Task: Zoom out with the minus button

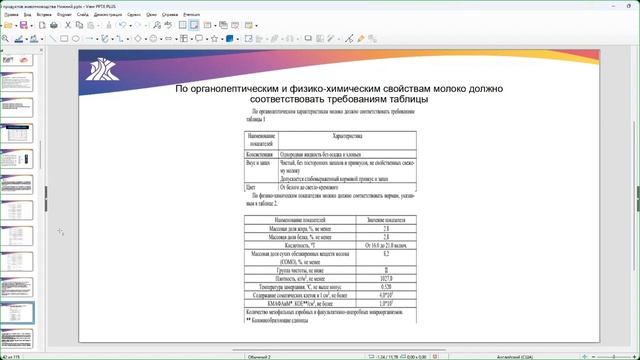Action: [x=593, y=357]
